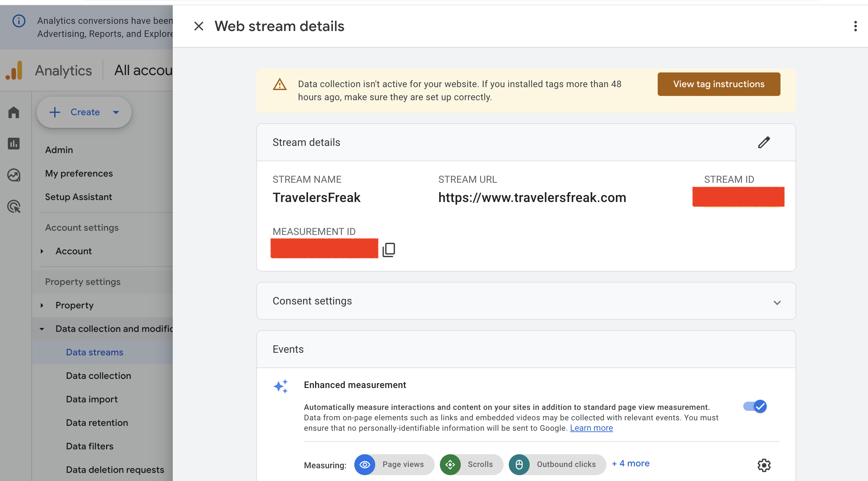
Task: Open the All accounts selector
Action: (143, 70)
